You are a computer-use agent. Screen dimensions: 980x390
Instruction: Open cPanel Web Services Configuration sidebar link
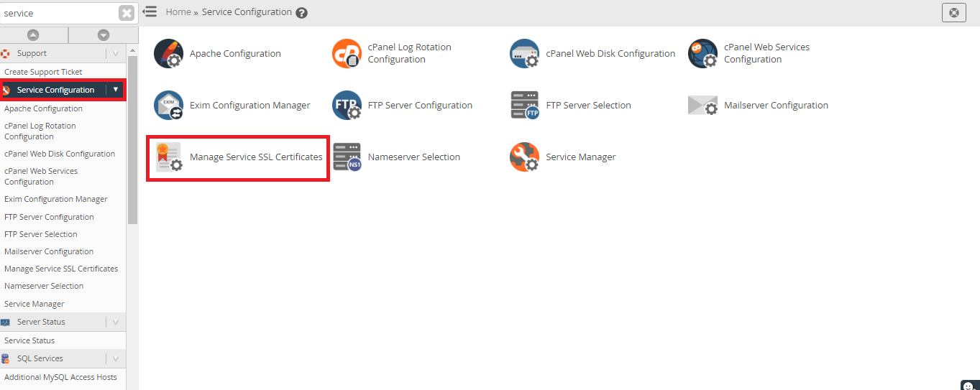point(41,177)
